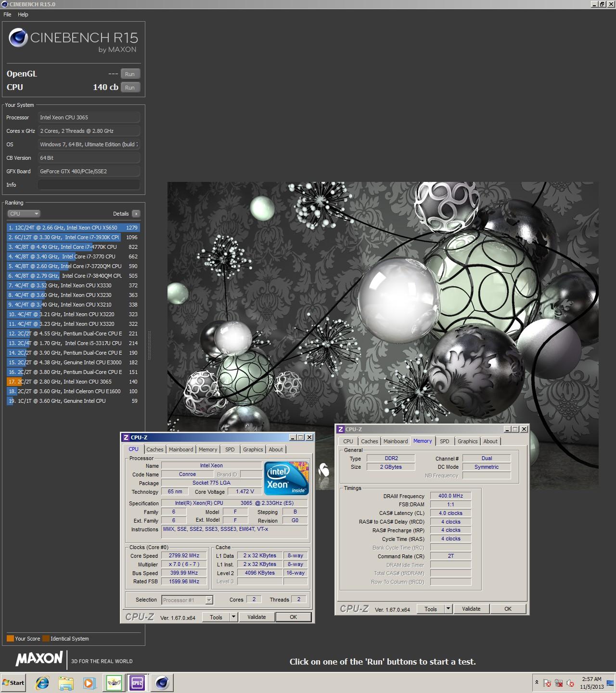Click OK in left CPU-Z window
The image size is (616, 693).
coord(293,617)
